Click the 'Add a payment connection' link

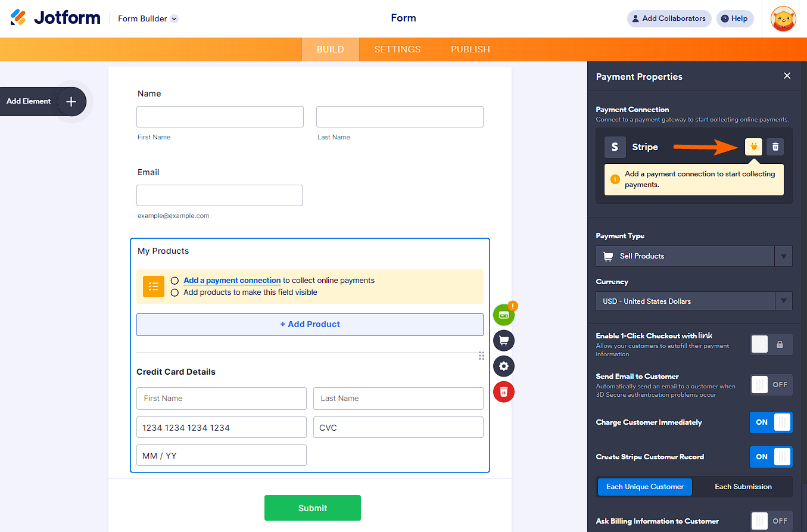(x=232, y=280)
